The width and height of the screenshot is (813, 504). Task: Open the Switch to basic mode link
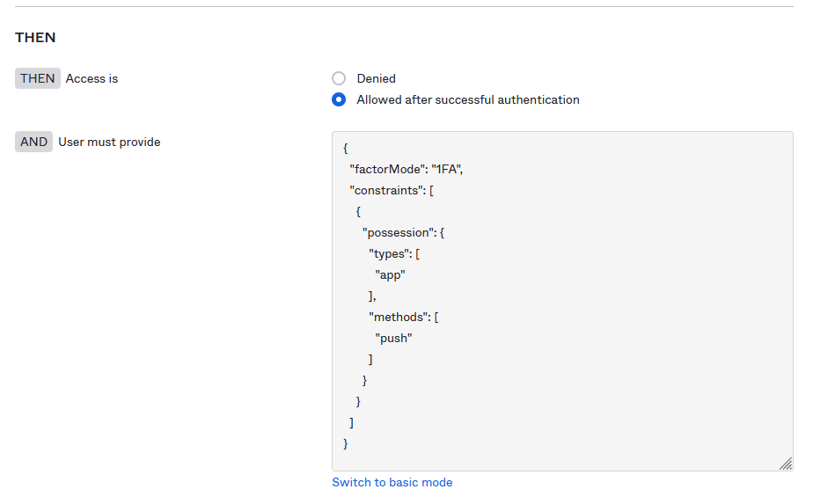point(392,482)
